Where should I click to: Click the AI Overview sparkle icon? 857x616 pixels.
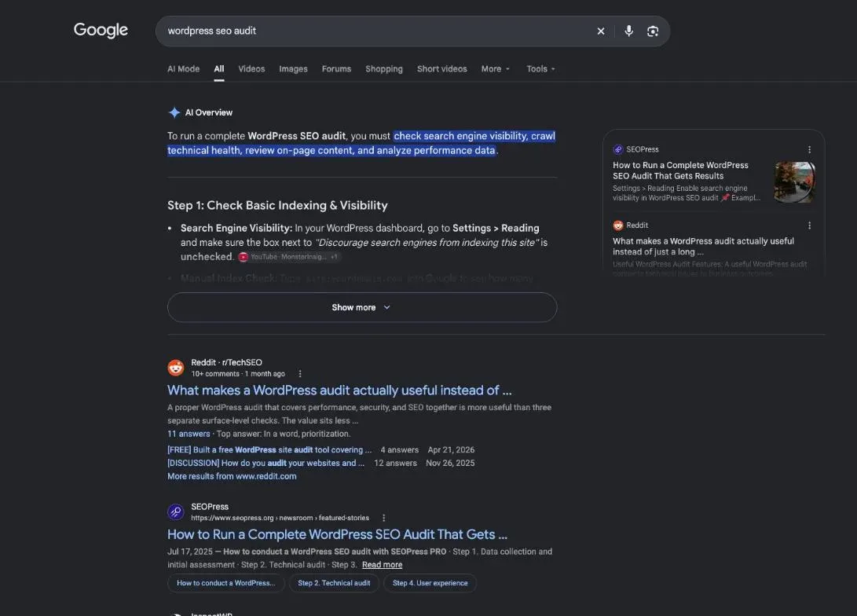(x=174, y=112)
